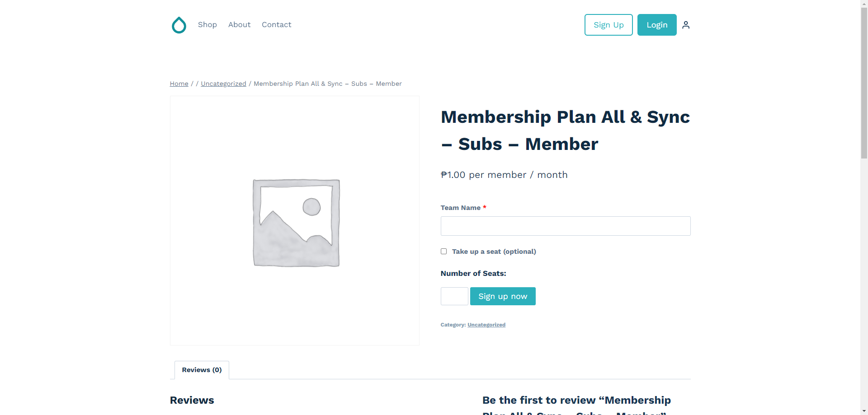Click the Number of Seats quantity box
The width and height of the screenshot is (868, 415).
tap(454, 296)
